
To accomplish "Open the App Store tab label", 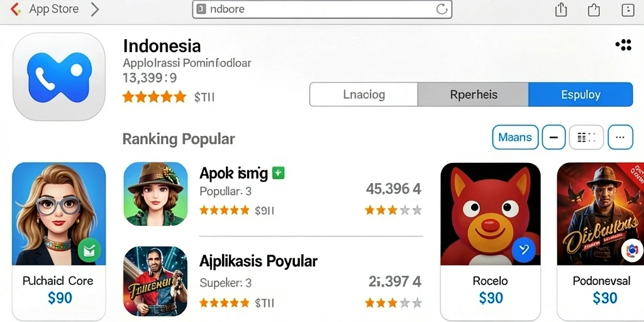I will (x=54, y=9).
